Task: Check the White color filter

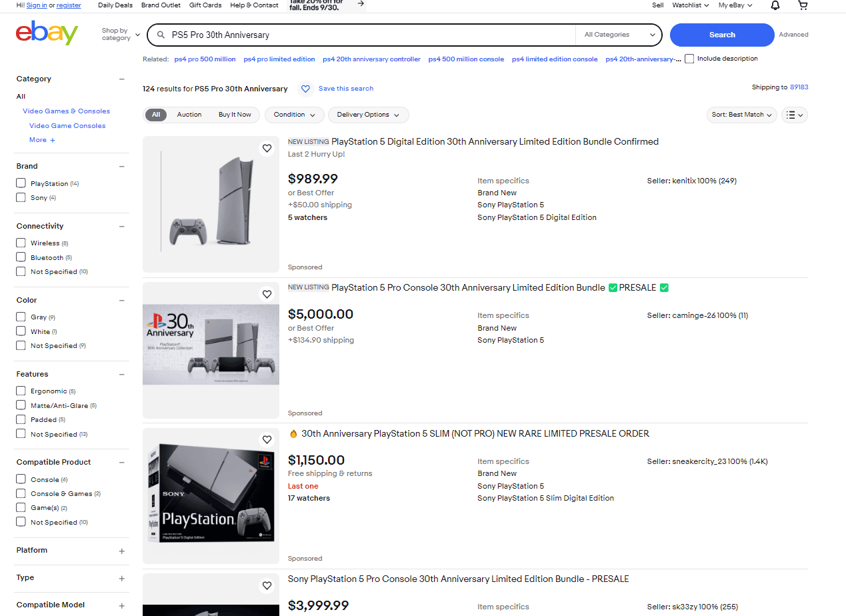Action: [21, 331]
